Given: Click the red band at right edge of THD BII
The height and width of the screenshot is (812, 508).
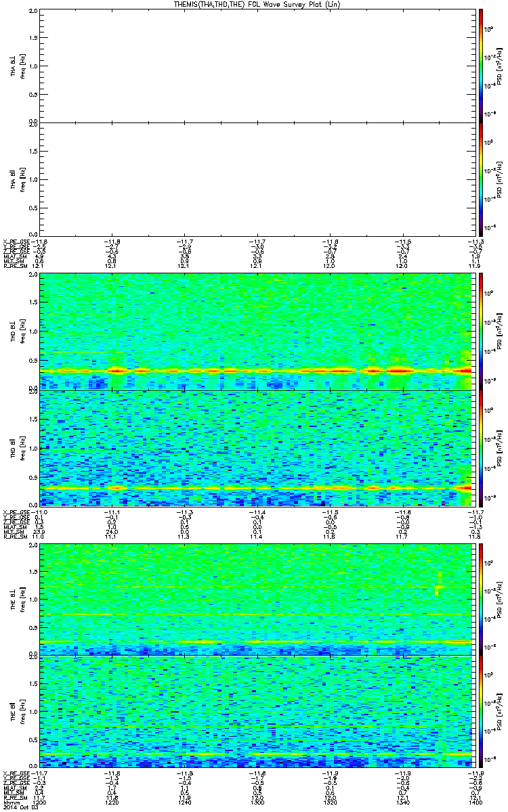Looking at the screenshot, I should 465,487.
